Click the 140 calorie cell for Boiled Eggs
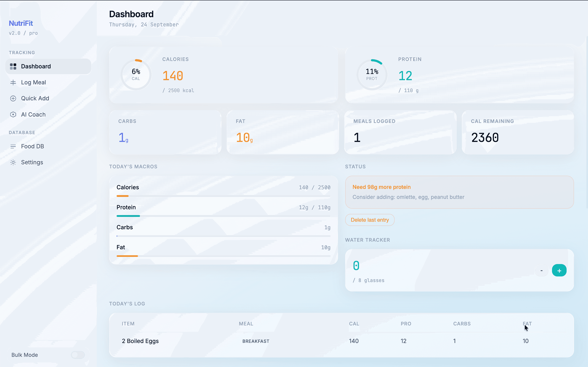This screenshot has height=367, width=588. (354, 341)
